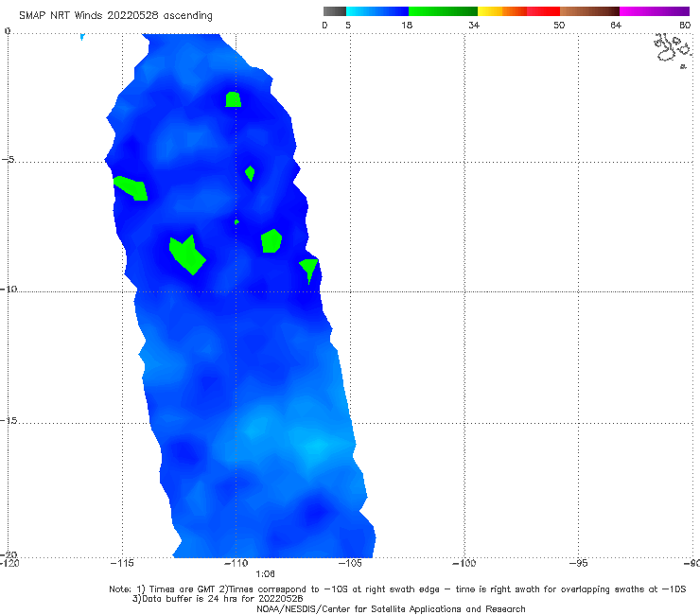Select the gray segment of the color bar
The height and width of the screenshot is (615, 700).
click(x=335, y=11)
